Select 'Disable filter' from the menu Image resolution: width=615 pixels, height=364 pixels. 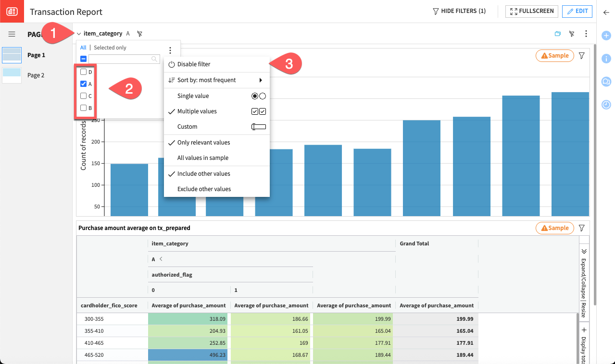tap(194, 64)
